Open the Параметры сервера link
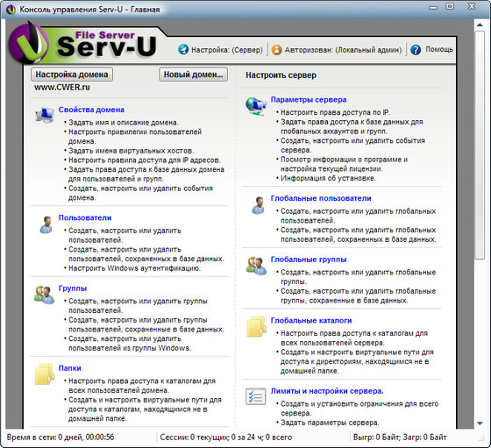 point(309,100)
